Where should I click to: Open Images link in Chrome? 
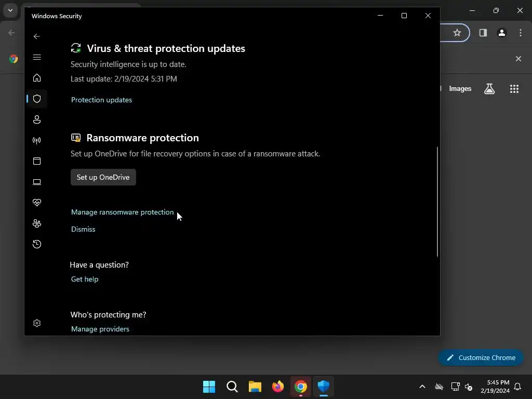point(460,88)
